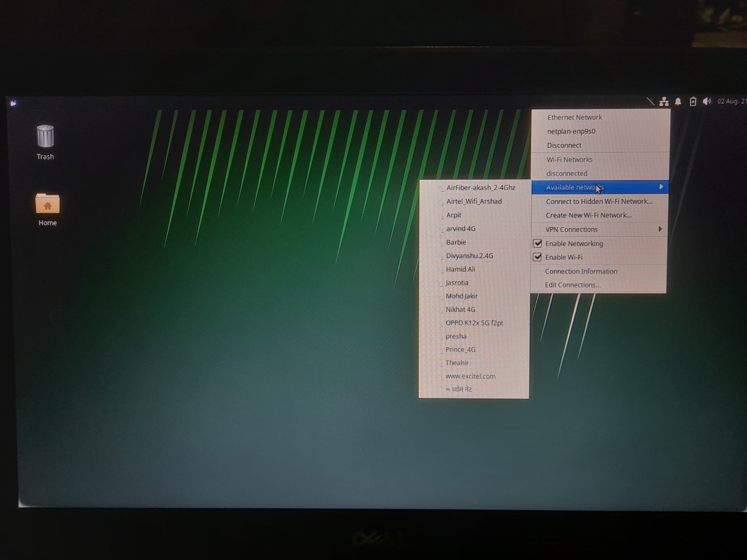This screenshot has width=747, height=560.
Task: Expand the Available networks submenu arrow
Action: pos(661,187)
